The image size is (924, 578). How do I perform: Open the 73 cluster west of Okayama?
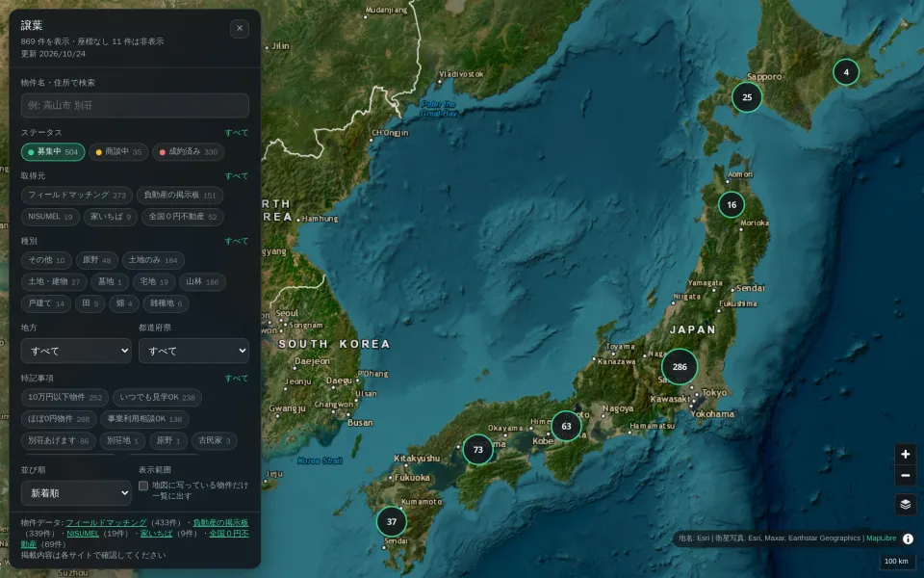478,450
